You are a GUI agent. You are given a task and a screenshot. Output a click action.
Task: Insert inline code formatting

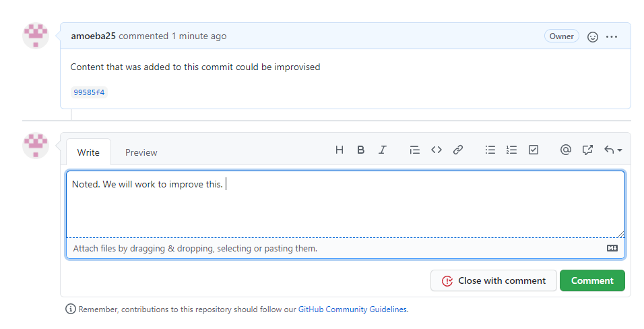437,150
